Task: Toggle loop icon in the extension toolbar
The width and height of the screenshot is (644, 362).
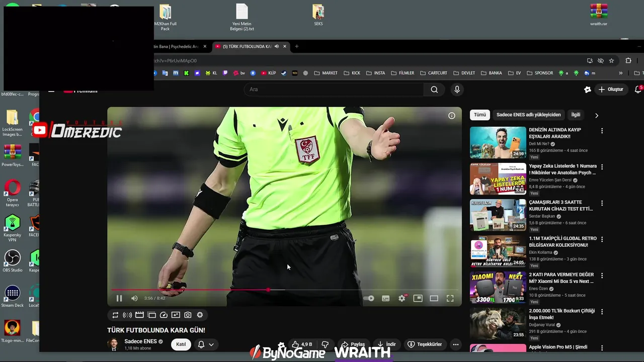Action: click(115, 315)
